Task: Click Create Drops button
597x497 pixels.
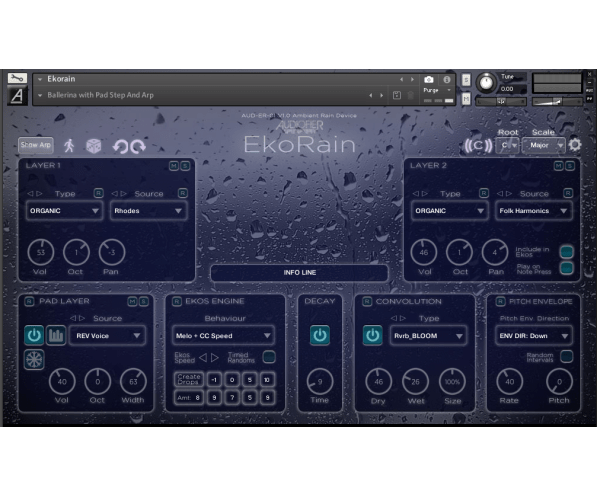Action: tap(189, 379)
